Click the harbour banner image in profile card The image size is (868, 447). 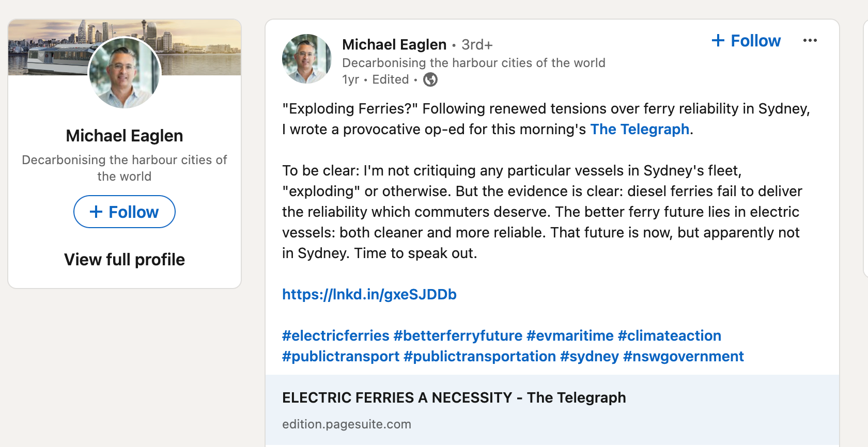point(202,47)
